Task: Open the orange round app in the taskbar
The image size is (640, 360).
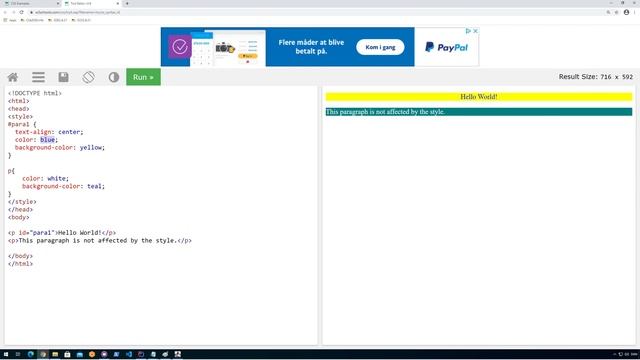Action: click(x=92, y=354)
